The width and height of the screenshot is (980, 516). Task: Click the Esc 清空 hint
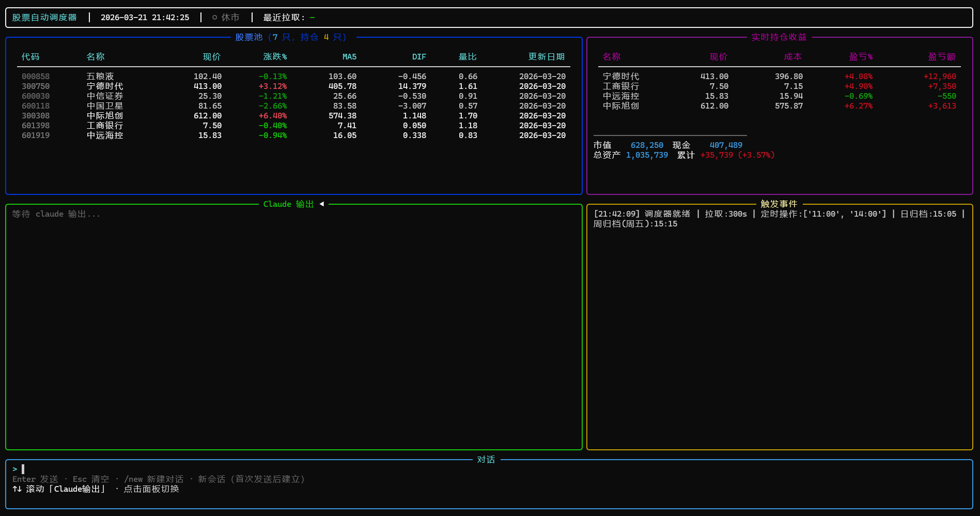point(91,479)
